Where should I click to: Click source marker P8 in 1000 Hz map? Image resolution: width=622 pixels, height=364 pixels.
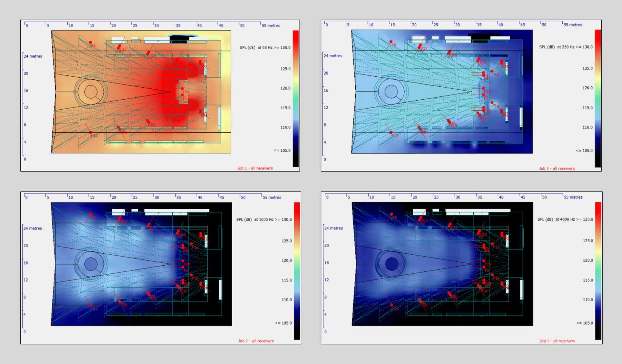(x=90, y=214)
